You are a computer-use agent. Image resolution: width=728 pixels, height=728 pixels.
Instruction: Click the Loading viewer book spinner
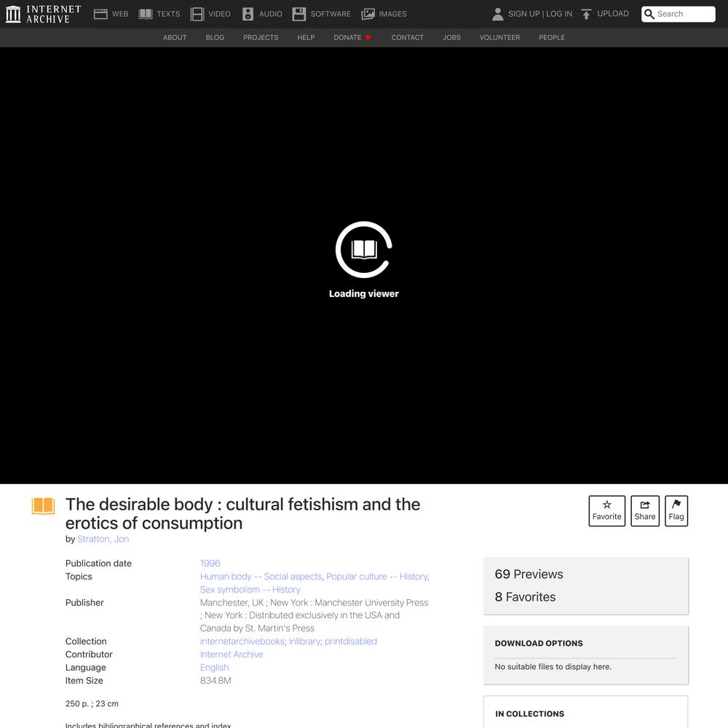pos(364,250)
